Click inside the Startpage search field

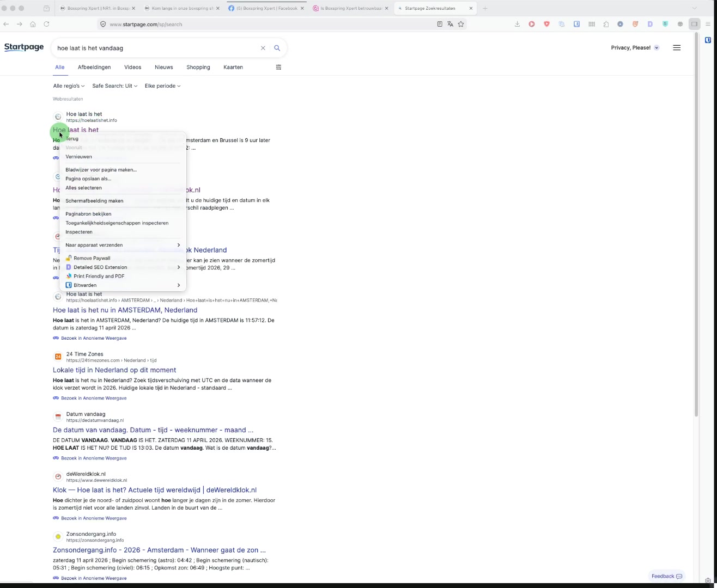tap(155, 48)
